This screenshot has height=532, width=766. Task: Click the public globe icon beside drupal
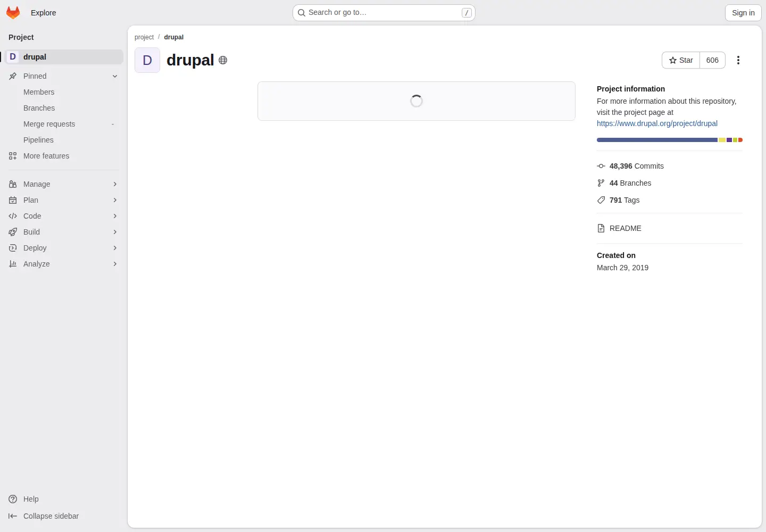click(x=223, y=60)
